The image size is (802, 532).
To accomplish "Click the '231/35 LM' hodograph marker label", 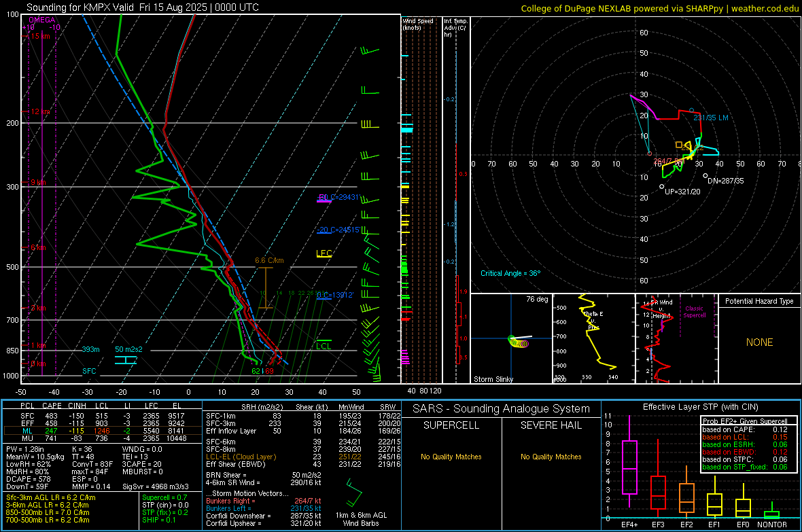I will 710,118.
